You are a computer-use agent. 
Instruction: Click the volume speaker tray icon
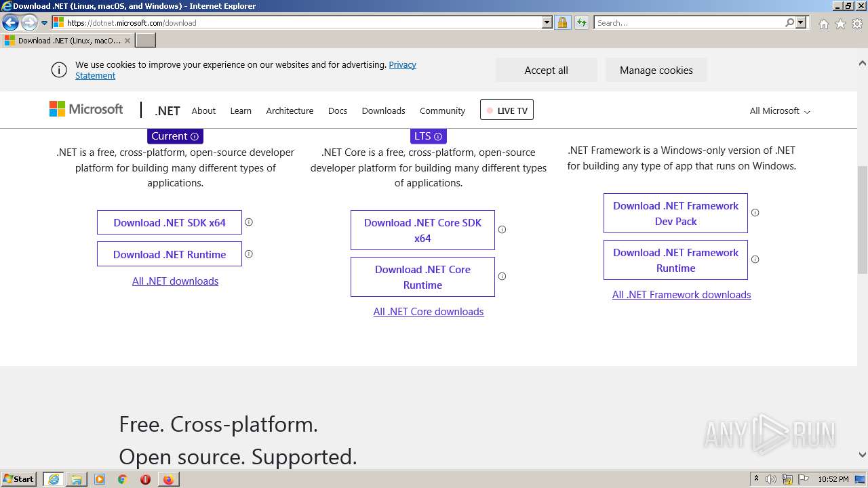(771, 479)
